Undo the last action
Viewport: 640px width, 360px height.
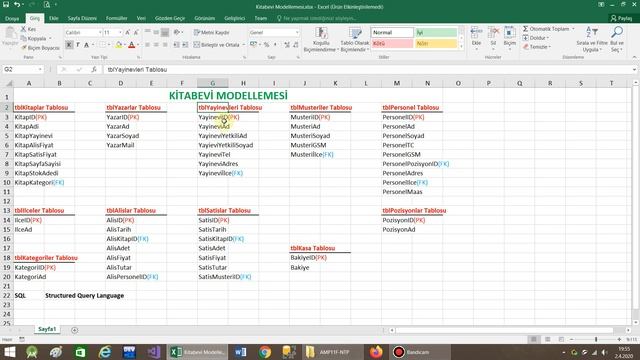tap(17, 4)
